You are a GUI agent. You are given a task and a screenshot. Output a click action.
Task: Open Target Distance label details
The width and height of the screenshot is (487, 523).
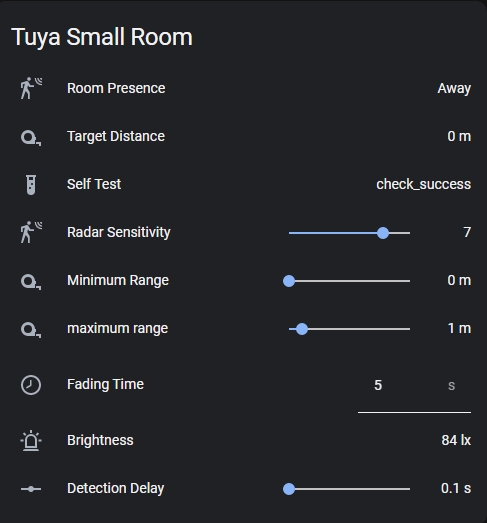[x=116, y=136]
